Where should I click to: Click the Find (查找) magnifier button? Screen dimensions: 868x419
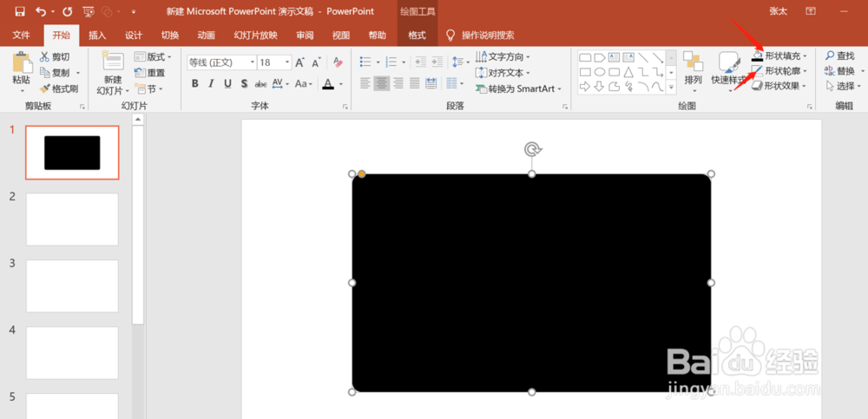pyautogui.click(x=839, y=56)
